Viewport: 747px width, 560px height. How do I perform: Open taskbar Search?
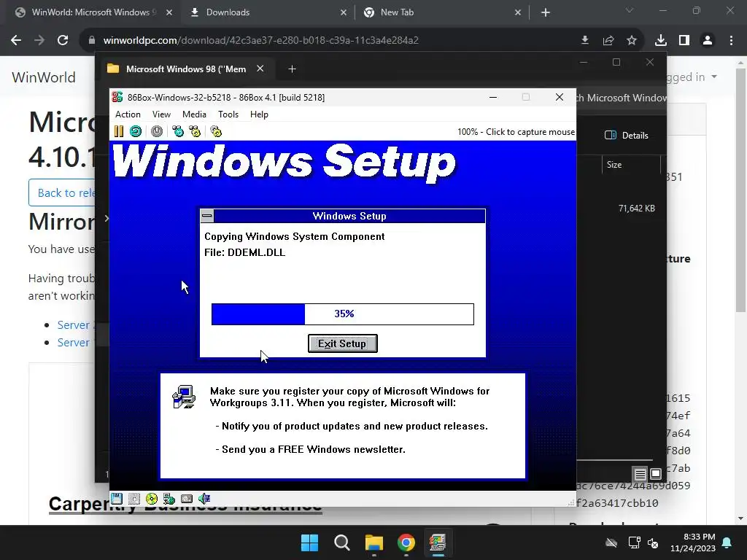(341, 542)
